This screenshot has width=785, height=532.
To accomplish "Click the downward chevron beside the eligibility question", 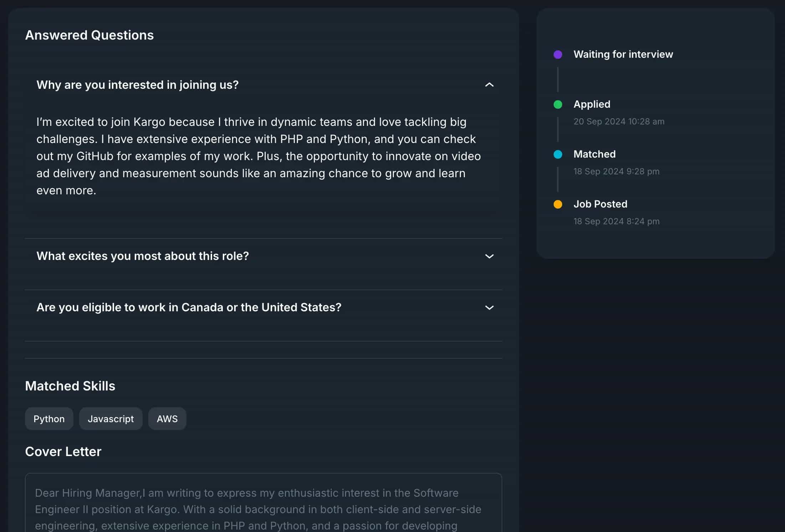I will pos(490,307).
